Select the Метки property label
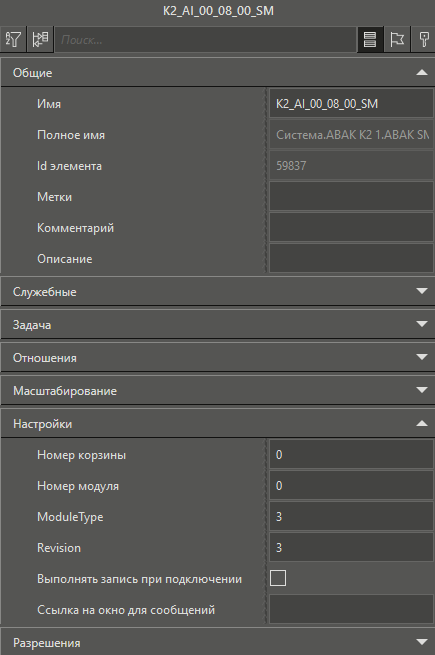 [x=54, y=197]
